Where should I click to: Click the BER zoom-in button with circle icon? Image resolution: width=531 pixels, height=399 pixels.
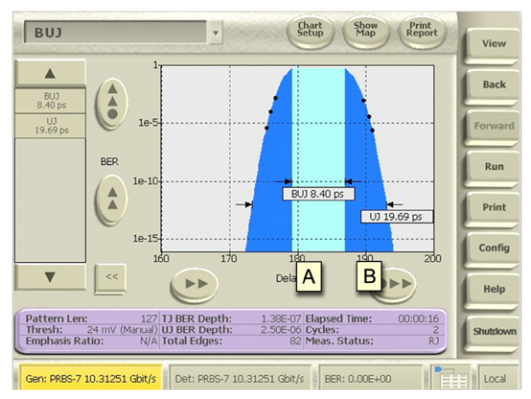click(112, 103)
